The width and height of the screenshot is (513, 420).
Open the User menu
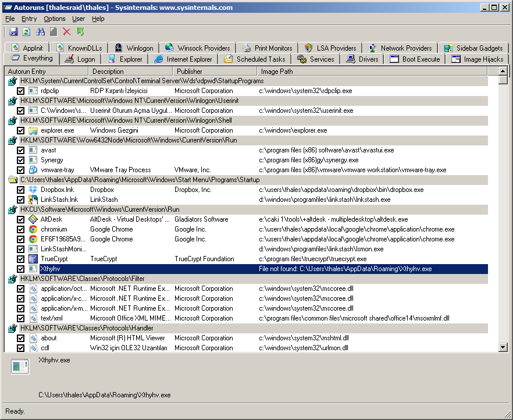click(x=79, y=19)
